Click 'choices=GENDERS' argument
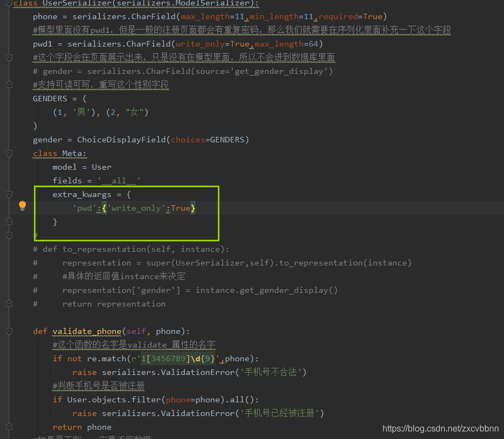This screenshot has width=504, height=439. tap(207, 140)
